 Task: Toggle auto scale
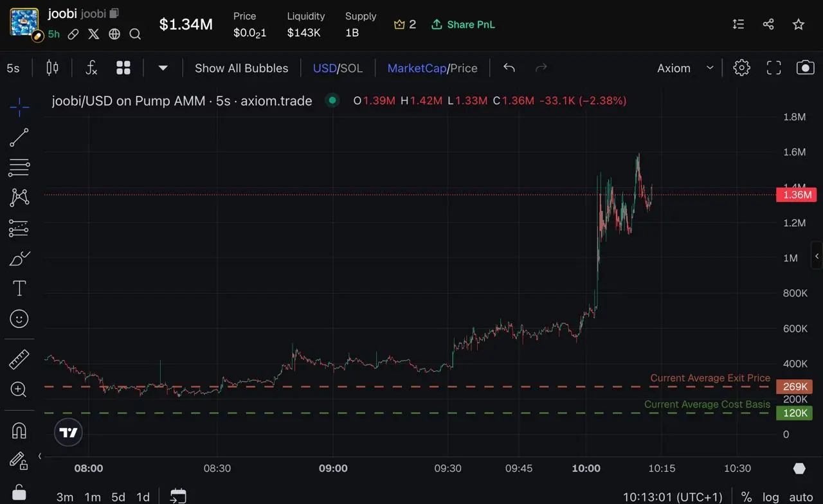(x=801, y=497)
